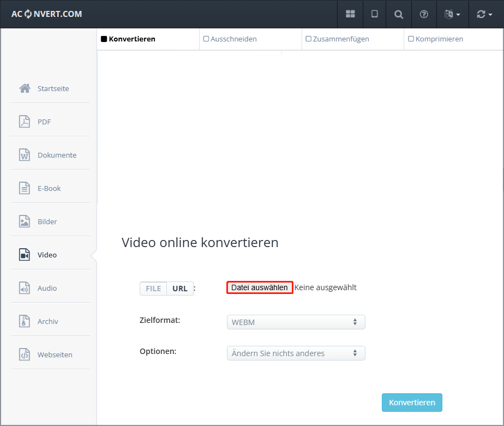Expand the Optionen dropdown
Screen dimensions: 504x426
coord(296,353)
